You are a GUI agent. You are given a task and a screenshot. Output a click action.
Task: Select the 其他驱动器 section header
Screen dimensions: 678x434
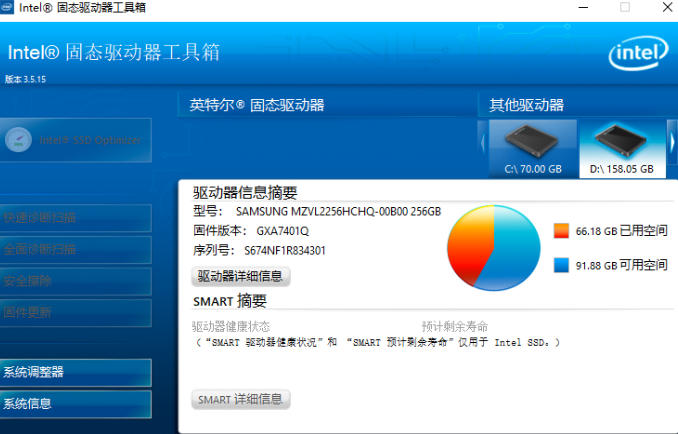(x=526, y=105)
